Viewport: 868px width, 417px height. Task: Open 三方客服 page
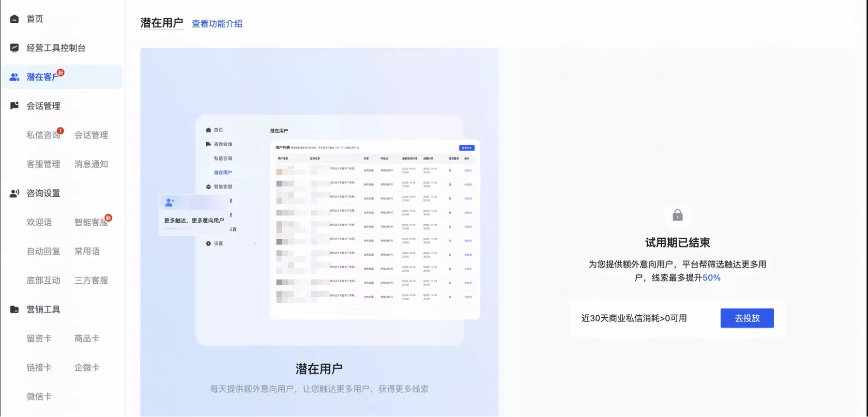click(x=91, y=280)
